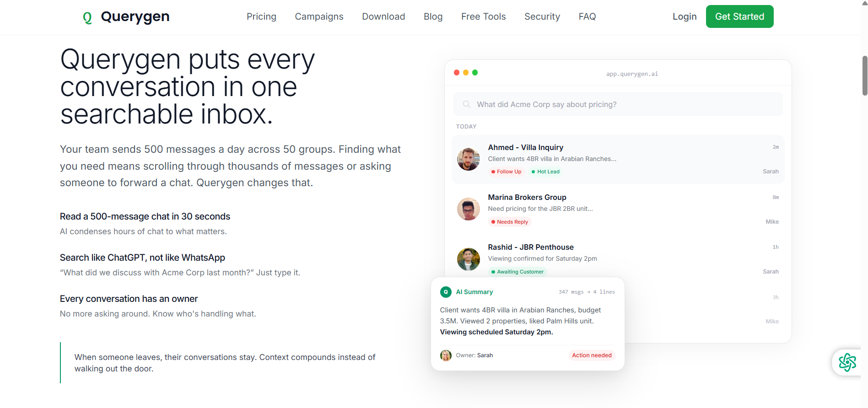Click the app.querygen.ai address text
This screenshot has width=868, height=408.
632,74
